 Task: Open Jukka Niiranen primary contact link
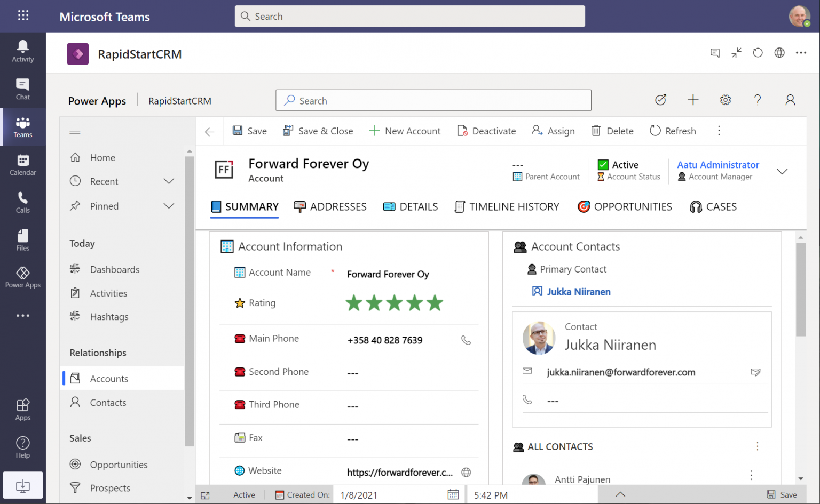point(579,292)
